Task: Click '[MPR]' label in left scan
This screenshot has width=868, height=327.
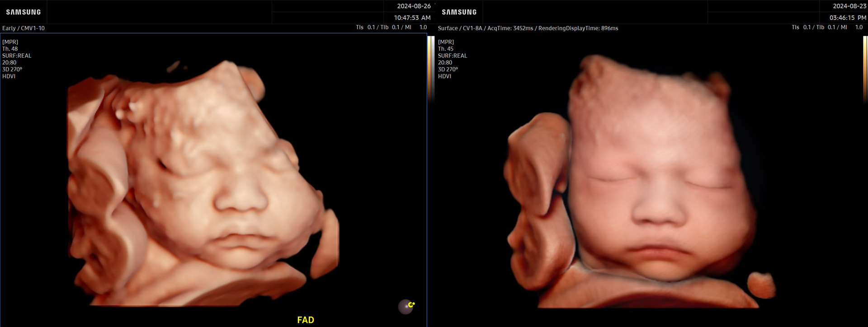Action: pos(10,42)
